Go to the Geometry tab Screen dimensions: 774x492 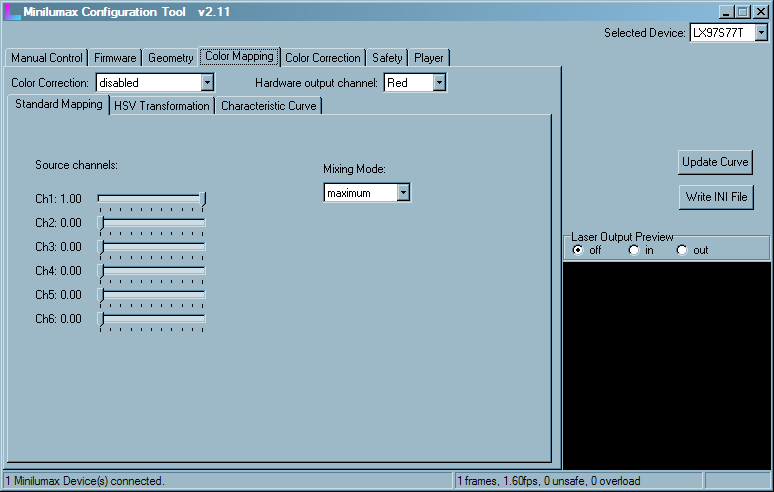tap(170, 58)
